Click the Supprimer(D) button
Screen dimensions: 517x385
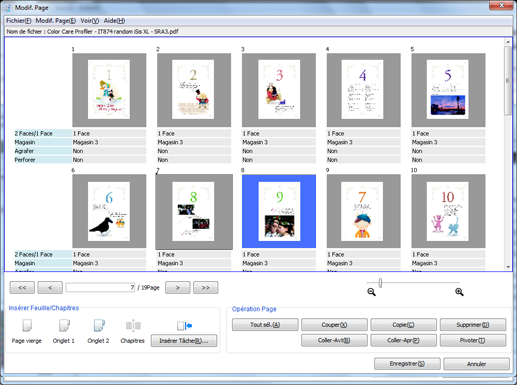coord(473,325)
